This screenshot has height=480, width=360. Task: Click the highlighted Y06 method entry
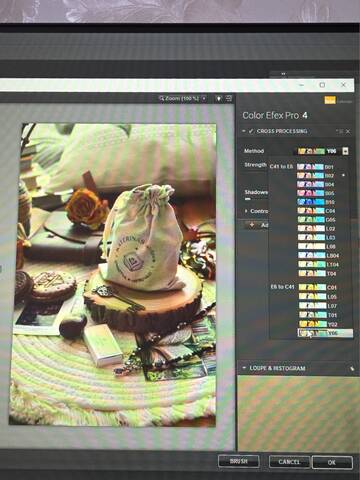tap(325, 333)
